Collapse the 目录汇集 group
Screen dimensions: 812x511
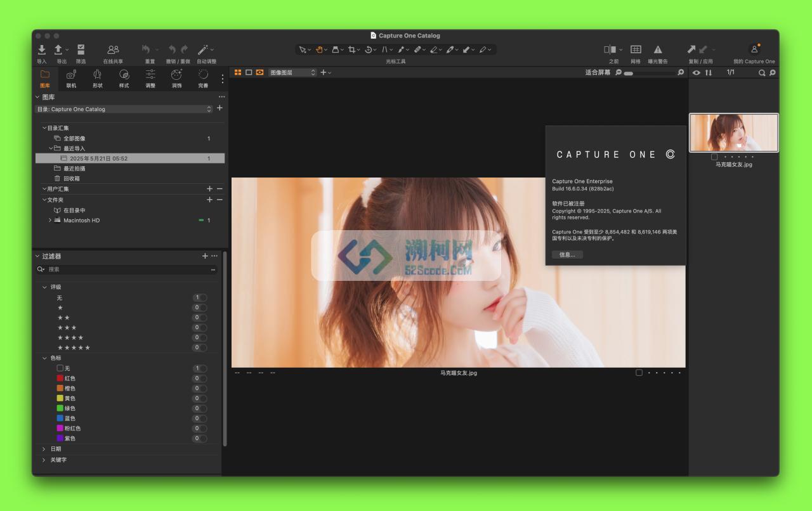[44, 128]
